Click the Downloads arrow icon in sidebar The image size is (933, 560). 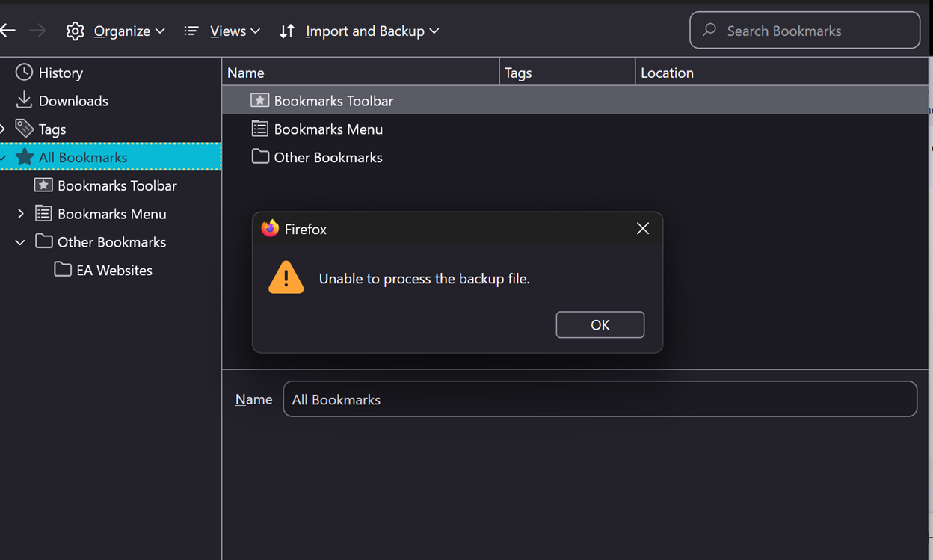coord(25,100)
